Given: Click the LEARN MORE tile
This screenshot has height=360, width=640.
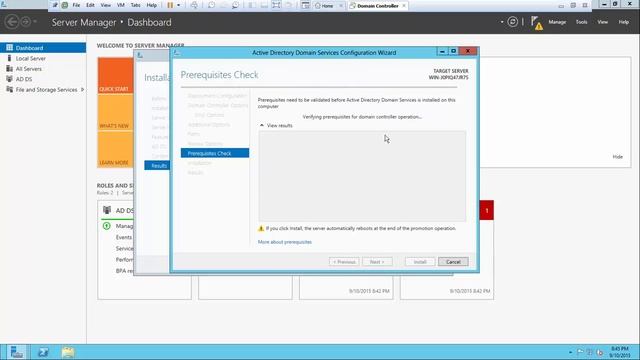Looking at the screenshot, I should 116,149.
